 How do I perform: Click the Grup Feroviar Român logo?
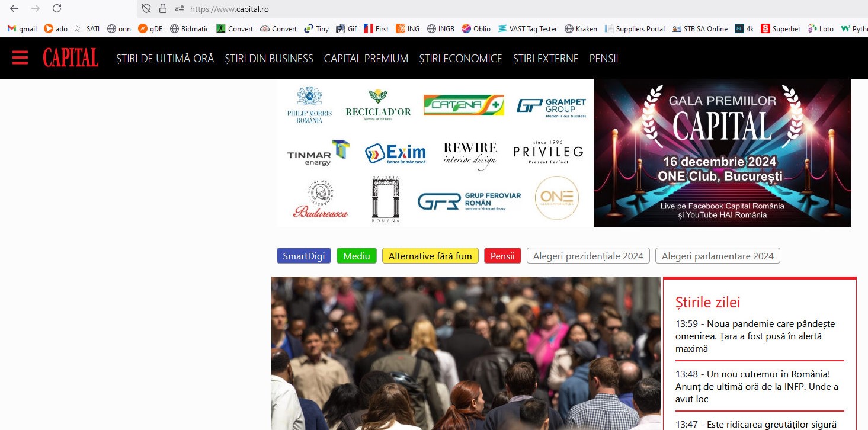469,201
